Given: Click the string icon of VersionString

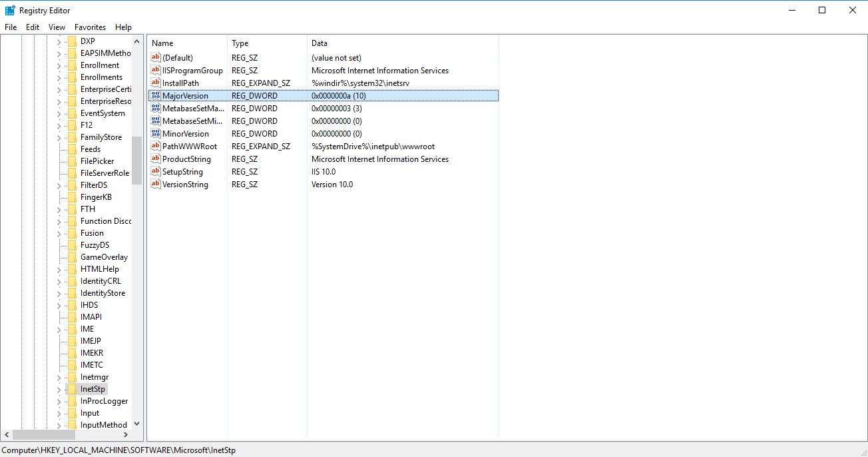Looking at the screenshot, I should (156, 185).
